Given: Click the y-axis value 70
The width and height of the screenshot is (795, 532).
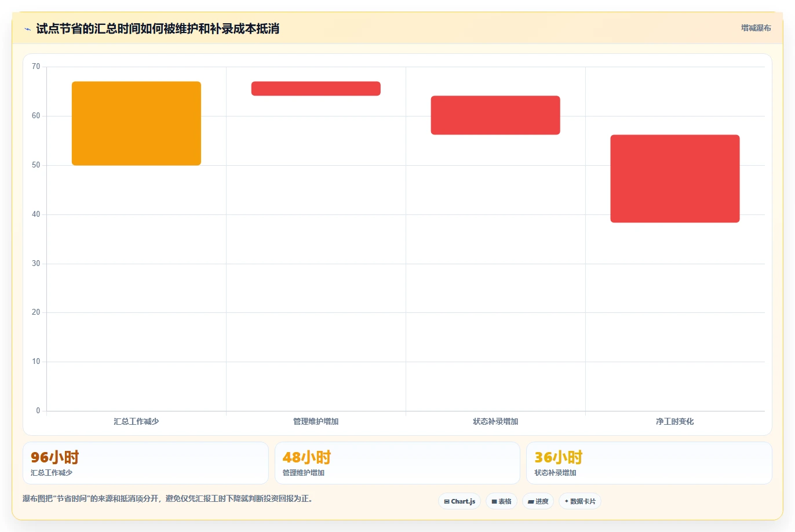Looking at the screenshot, I should [x=36, y=67].
